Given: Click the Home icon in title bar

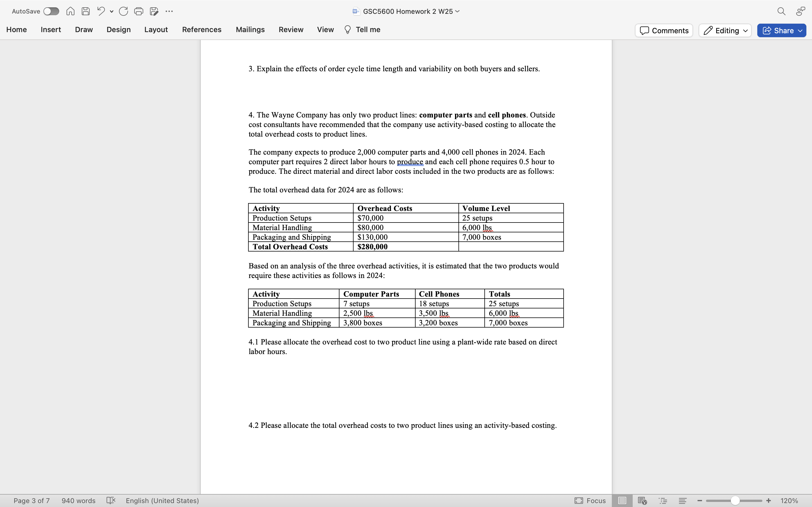Looking at the screenshot, I should 70,11.
